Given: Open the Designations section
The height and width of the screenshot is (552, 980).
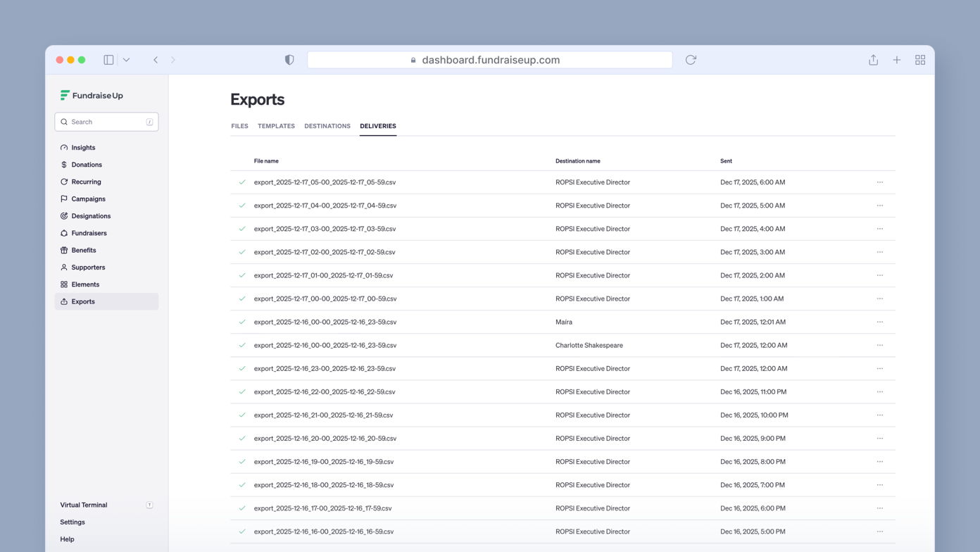Looking at the screenshot, I should click(89, 215).
